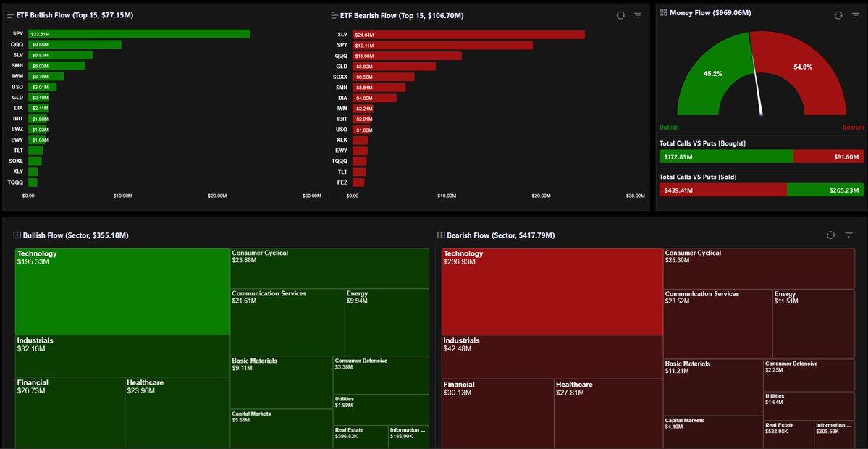
Task: Open filter menu in Money Flow panel
Action: click(x=855, y=15)
